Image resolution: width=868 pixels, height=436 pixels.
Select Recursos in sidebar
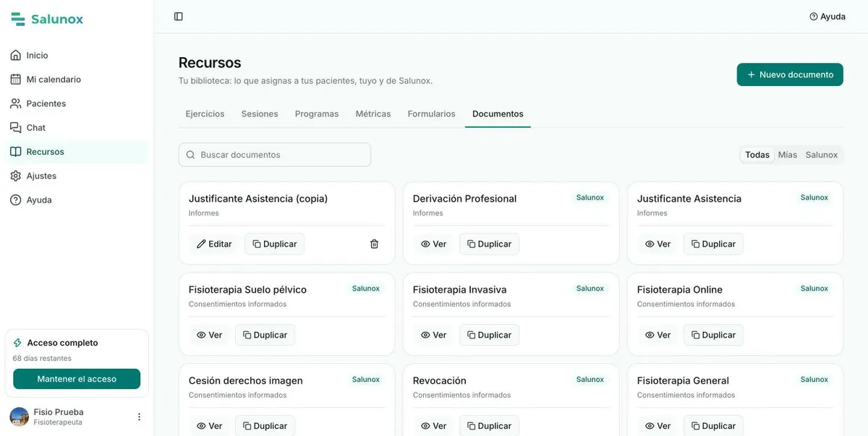(x=77, y=152)
